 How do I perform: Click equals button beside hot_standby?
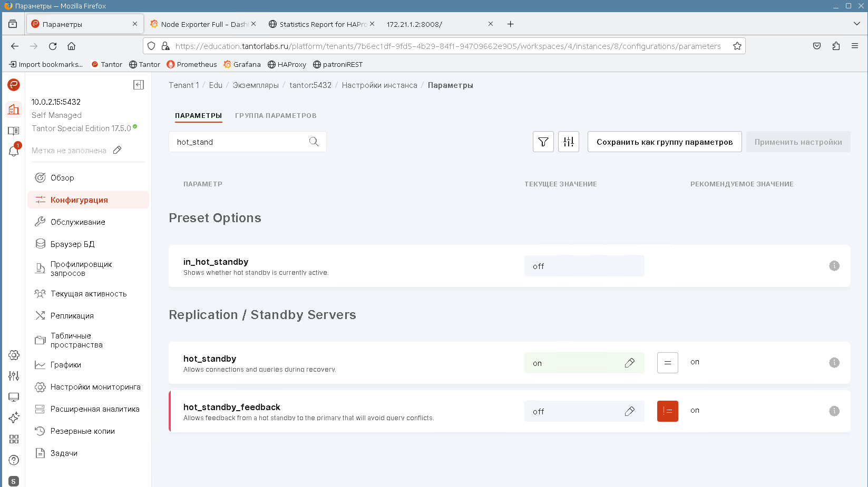667,363
